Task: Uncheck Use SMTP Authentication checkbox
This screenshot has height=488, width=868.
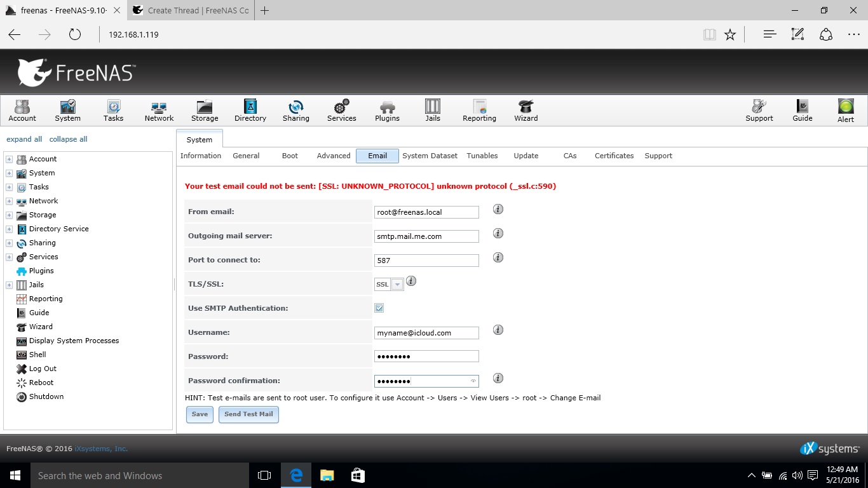Action: coord(379,308)
